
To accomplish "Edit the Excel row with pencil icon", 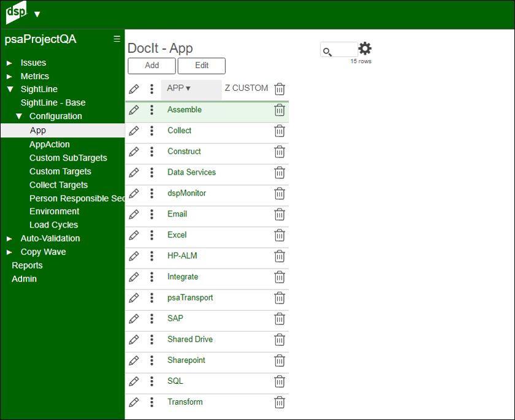I will tap(134, 235).
